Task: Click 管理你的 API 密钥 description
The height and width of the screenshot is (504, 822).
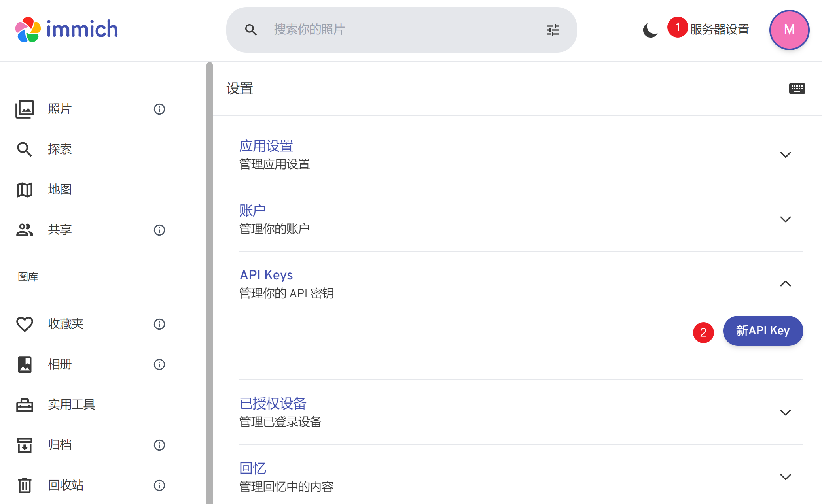Action: tap(286, 293)
